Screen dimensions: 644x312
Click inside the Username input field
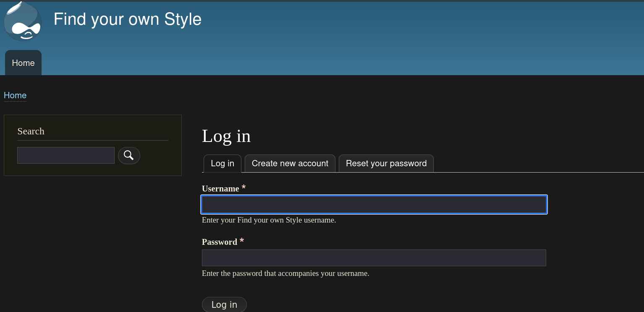point(374,205)
